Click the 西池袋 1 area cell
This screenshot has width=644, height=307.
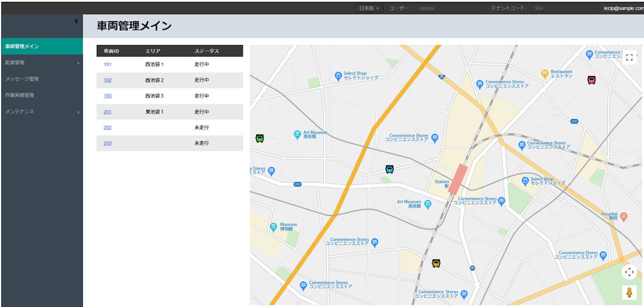tap(154, 65)
